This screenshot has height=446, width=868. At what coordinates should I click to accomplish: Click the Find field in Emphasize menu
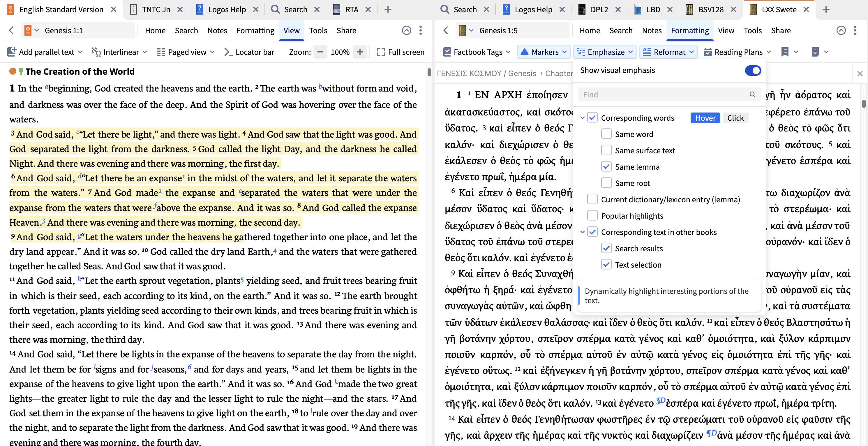tap(664, 95)
